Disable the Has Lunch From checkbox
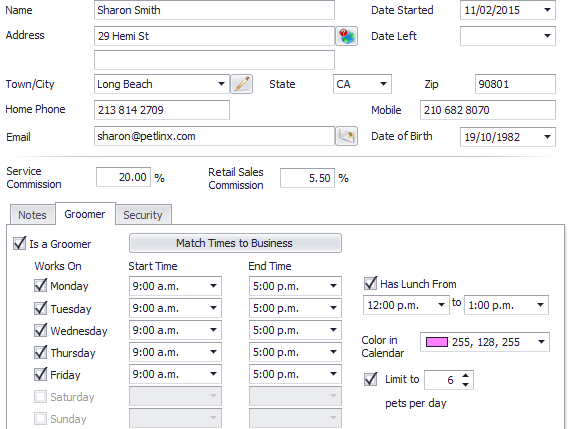This screenshot has height=429, width=571. coord(370,283)
